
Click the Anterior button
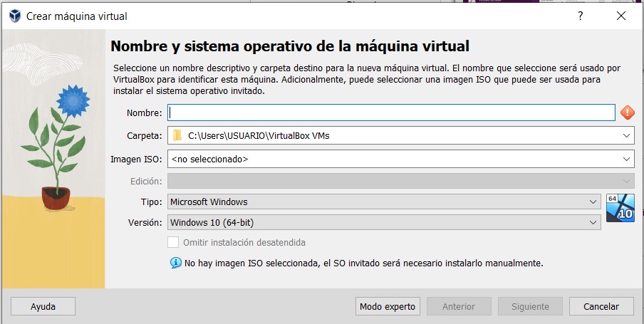point(459,306)
